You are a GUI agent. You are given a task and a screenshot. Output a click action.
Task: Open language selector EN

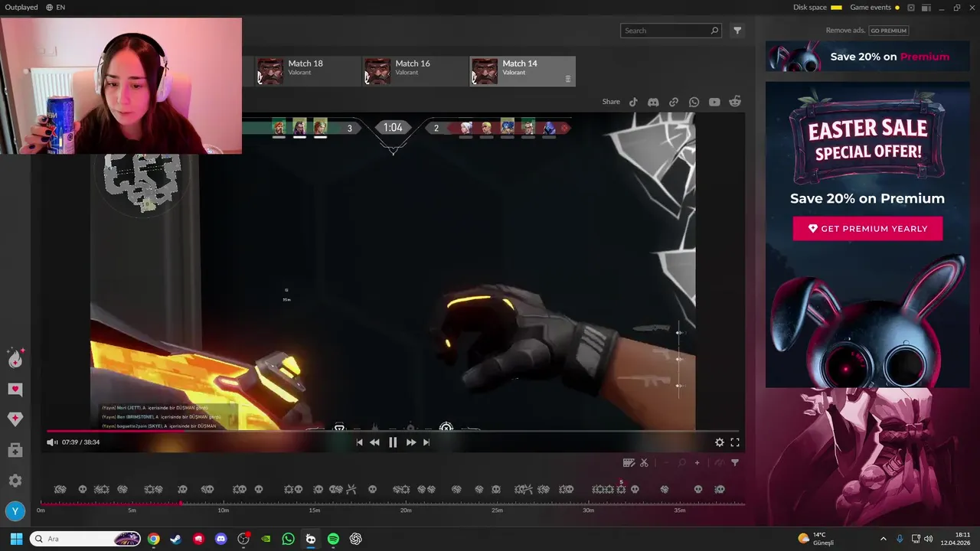pyautogui.click(x=55, y=8)
